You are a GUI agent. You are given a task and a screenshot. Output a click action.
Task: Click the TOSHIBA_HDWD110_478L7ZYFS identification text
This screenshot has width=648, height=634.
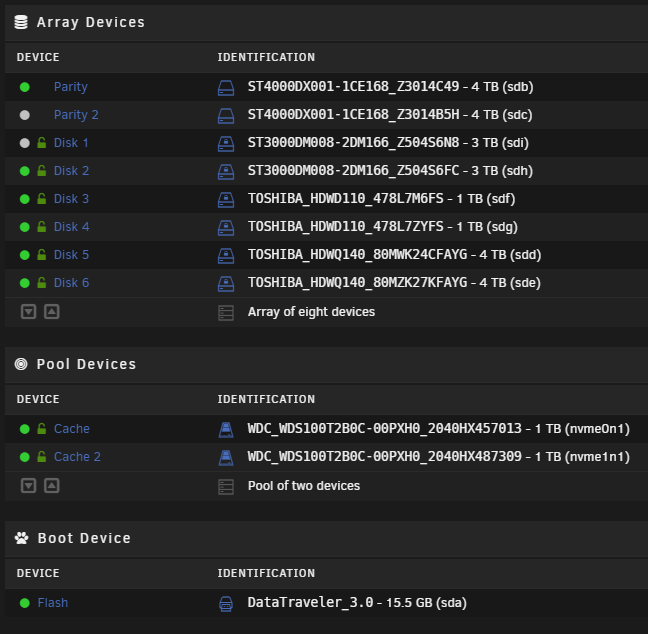[345, 226]
